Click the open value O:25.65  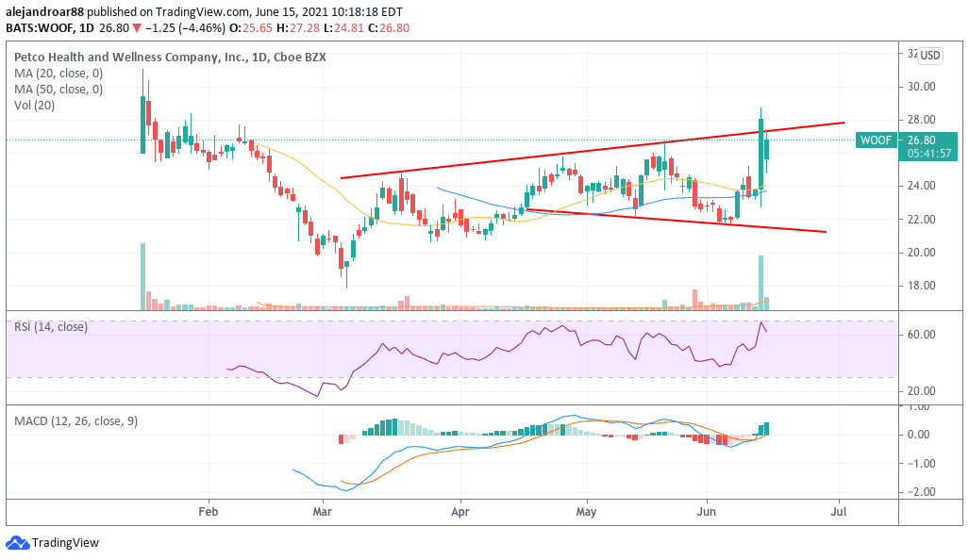pyautogui.click(x=252, y=27)
